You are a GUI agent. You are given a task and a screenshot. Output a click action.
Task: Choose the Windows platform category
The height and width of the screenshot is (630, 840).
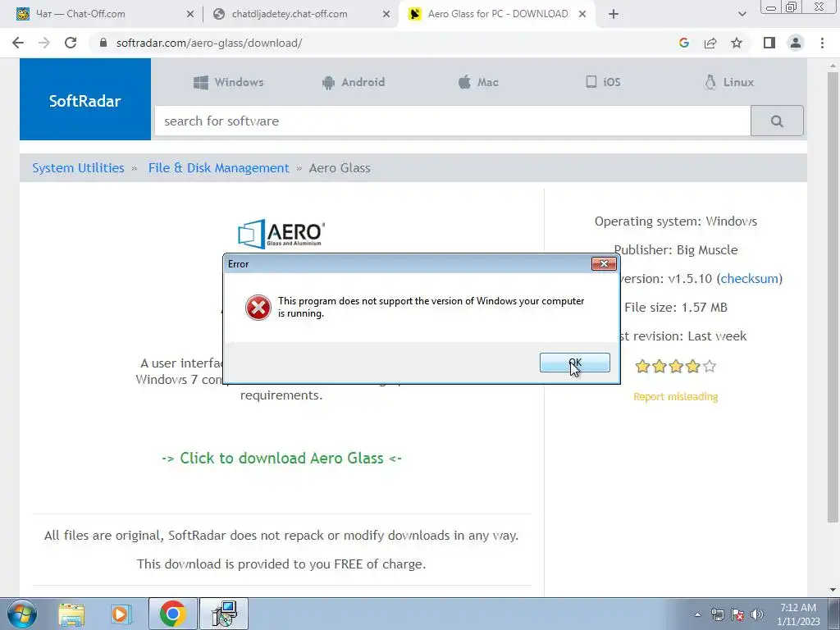pos(228,82)
